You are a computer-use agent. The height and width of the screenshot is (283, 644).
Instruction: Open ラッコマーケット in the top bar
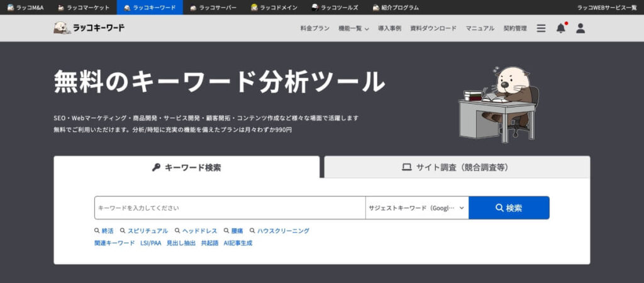tap(84, 8)
